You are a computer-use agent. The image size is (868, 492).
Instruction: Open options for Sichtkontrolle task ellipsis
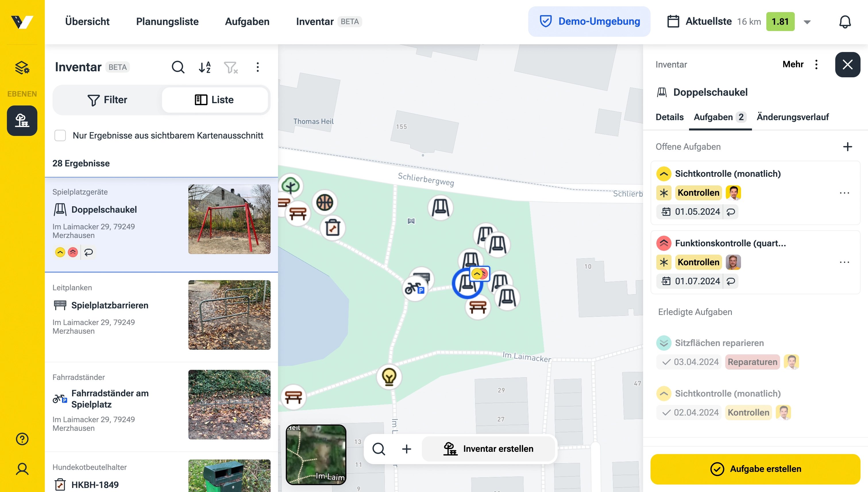pos(844,193)
